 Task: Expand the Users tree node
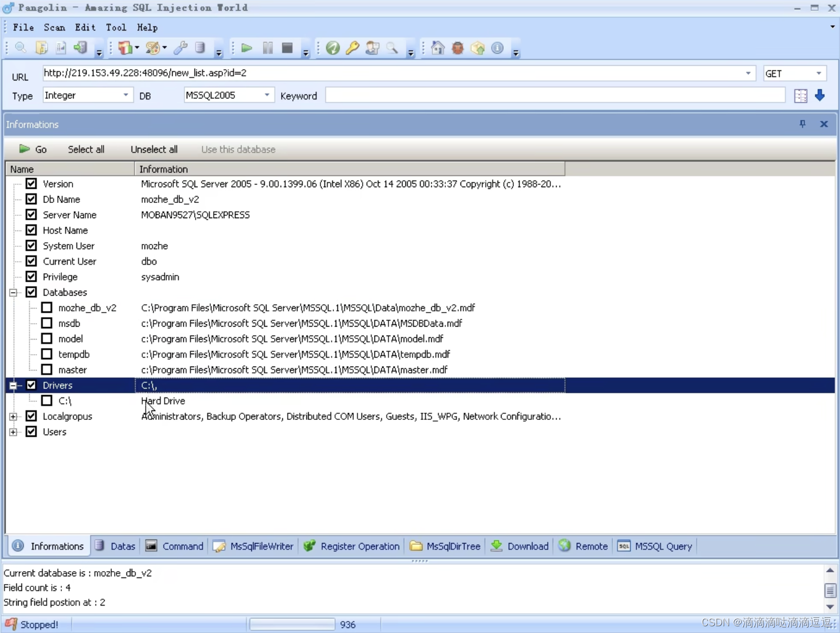(x=13, y=432)
